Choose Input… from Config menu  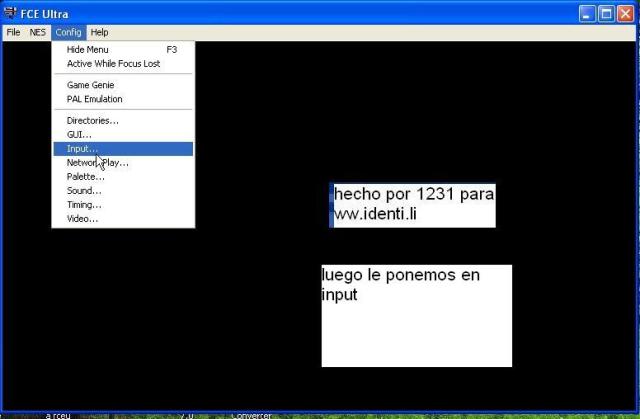(x=123, y=149)
